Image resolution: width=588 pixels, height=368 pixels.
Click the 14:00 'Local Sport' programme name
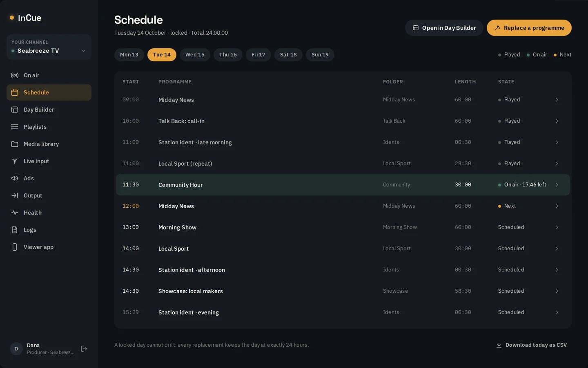pyautogui.click(x=174, y=249)
